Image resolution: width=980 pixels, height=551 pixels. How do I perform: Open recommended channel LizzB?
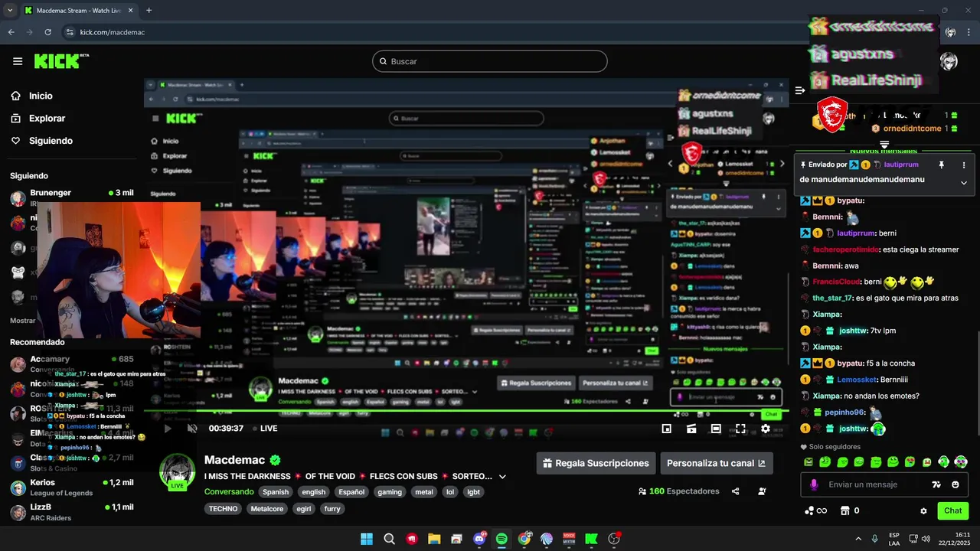[73, 512]
